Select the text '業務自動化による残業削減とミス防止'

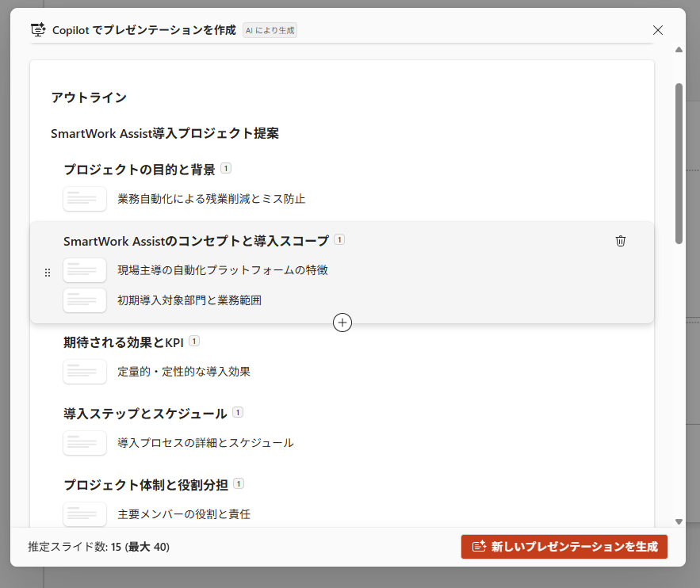(212, 199)
